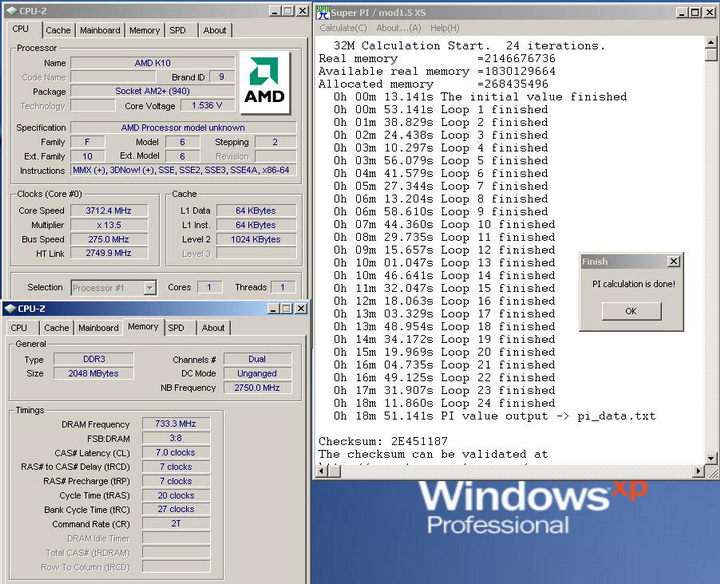Screen dimensions: 720x584
Task: Select Memory tab in lower CPU-Z window
Action: point(143,326)
